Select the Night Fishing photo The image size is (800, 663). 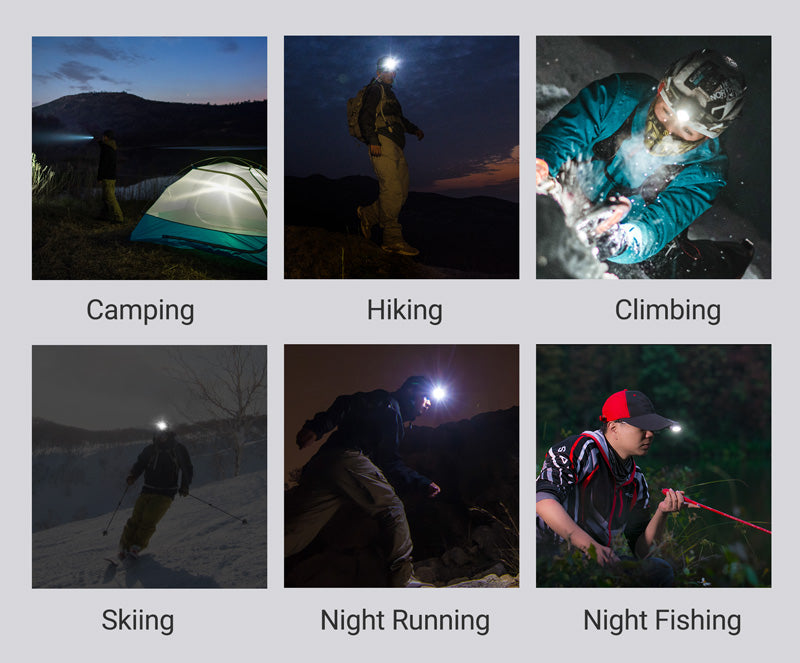[x=654, y=466]
